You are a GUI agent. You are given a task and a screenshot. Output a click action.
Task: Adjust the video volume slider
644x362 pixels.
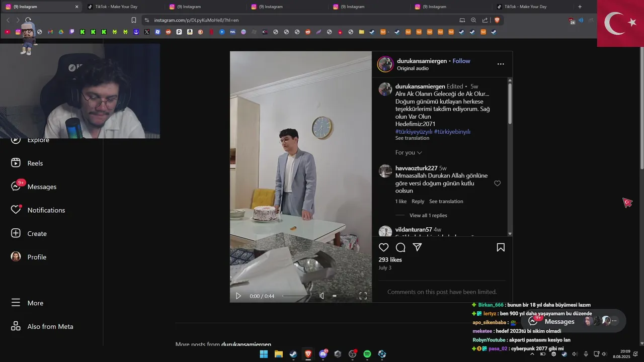(342, 296)
